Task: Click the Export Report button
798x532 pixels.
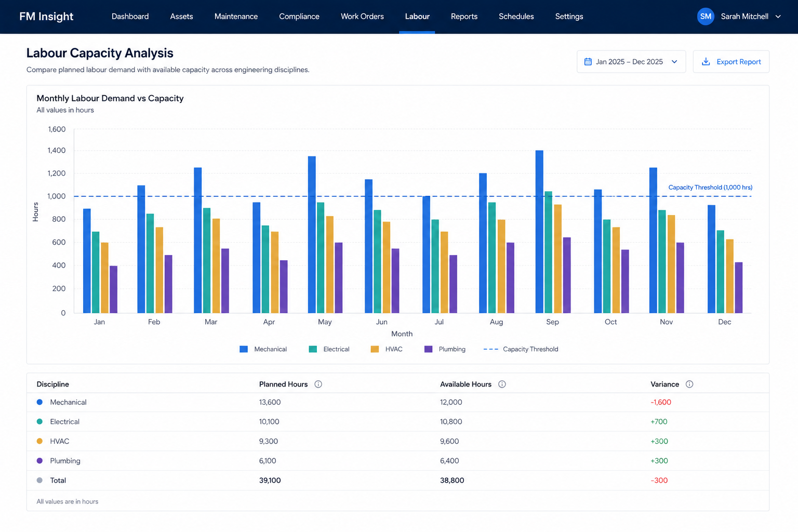Action: pyautogui.click(x=731, y=62)
